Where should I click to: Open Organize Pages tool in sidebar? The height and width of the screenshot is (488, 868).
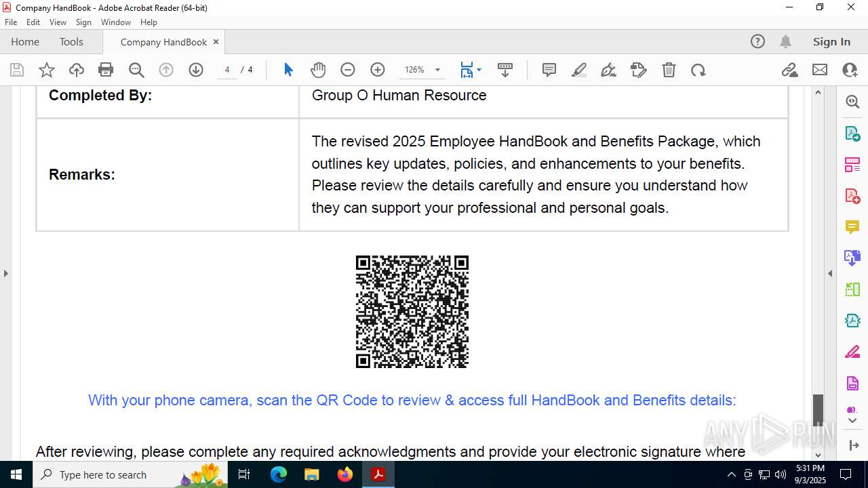pos(852,165)
